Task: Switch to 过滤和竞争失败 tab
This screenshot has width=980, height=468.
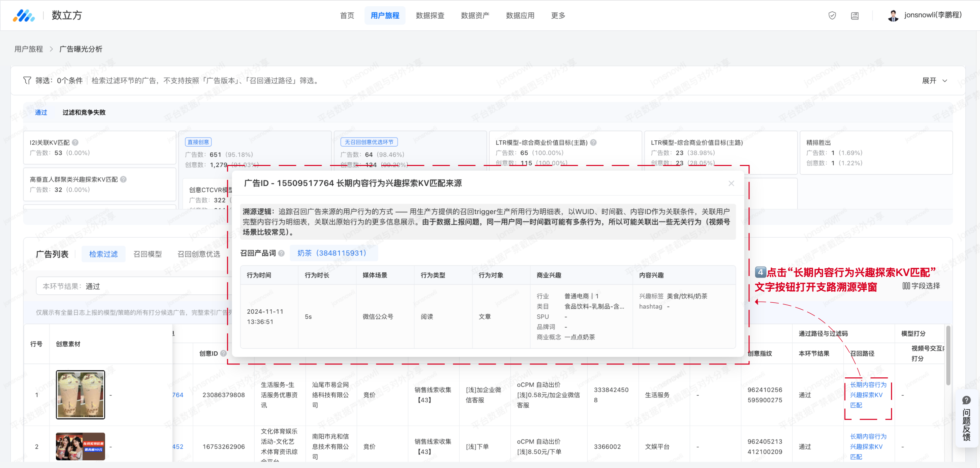Action: coord(84,112)
